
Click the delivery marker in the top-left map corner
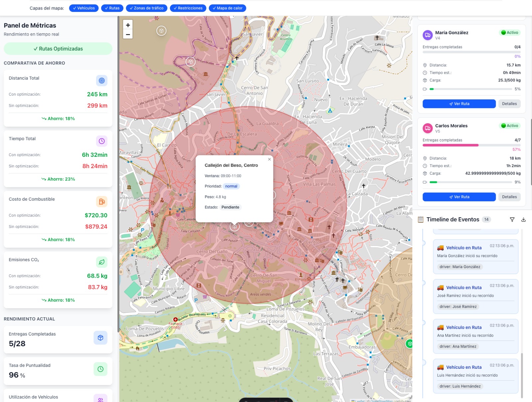tap(161, 31)
